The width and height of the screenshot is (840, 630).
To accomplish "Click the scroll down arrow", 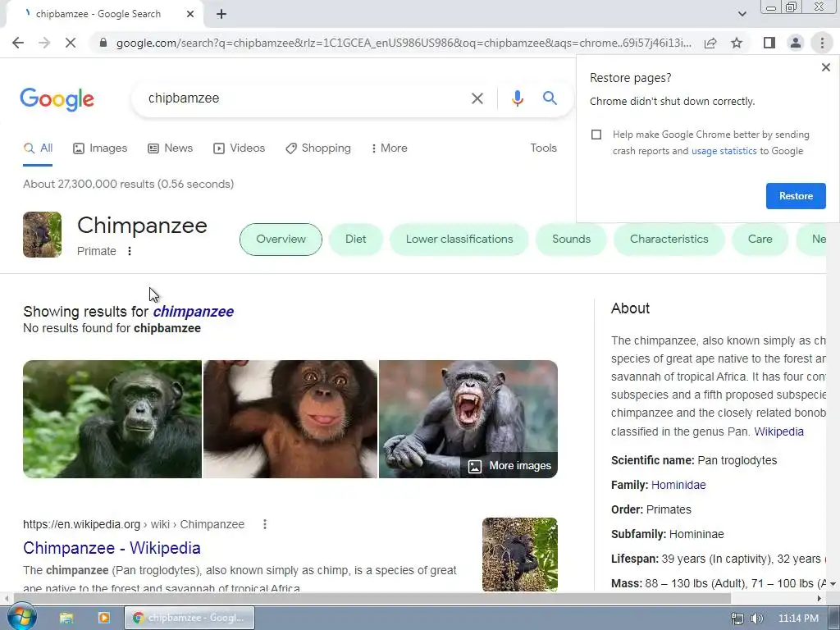I will [x=833, y=584].
